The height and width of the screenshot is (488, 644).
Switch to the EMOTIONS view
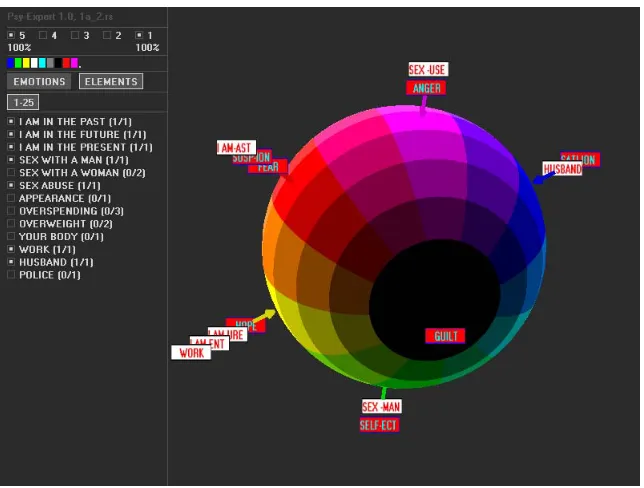pyautogui.click(x=39, y=81)
